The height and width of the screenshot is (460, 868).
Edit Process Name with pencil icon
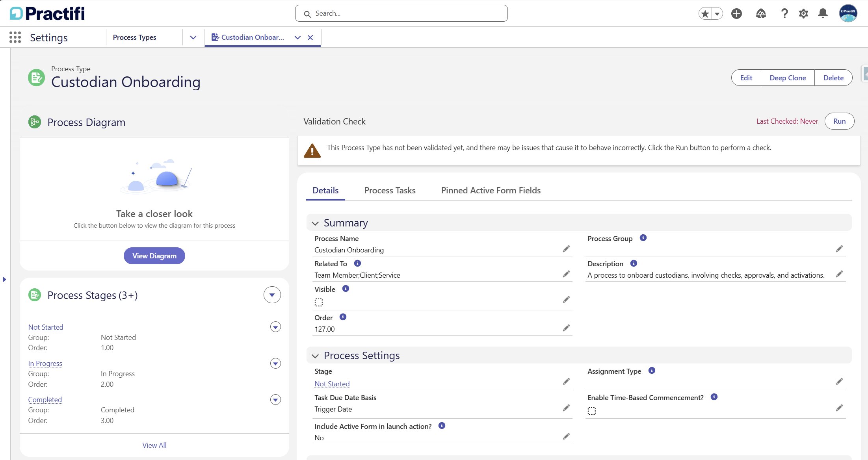(x=566, y=249)
